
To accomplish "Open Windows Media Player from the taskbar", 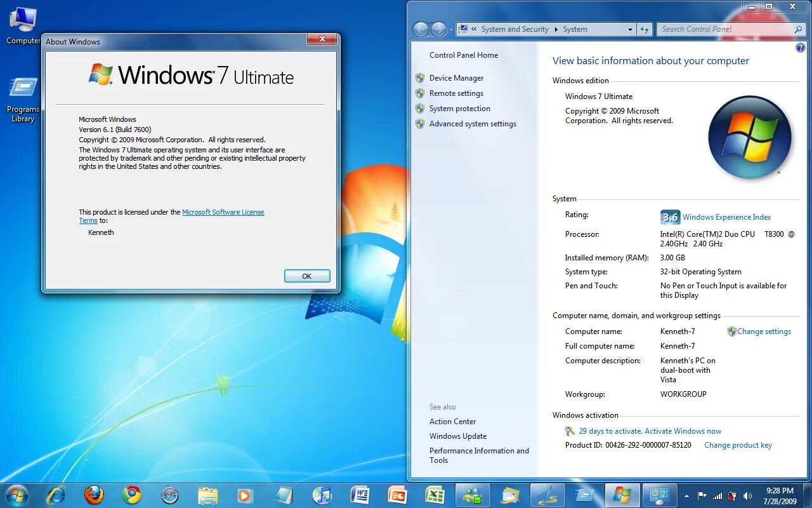I will 245,495.
